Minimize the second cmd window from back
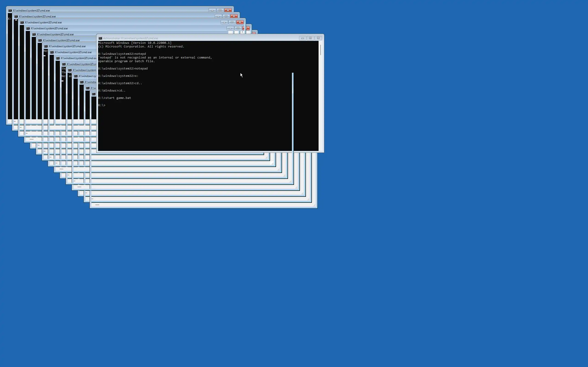588x367 pixels. coord(218,16)
